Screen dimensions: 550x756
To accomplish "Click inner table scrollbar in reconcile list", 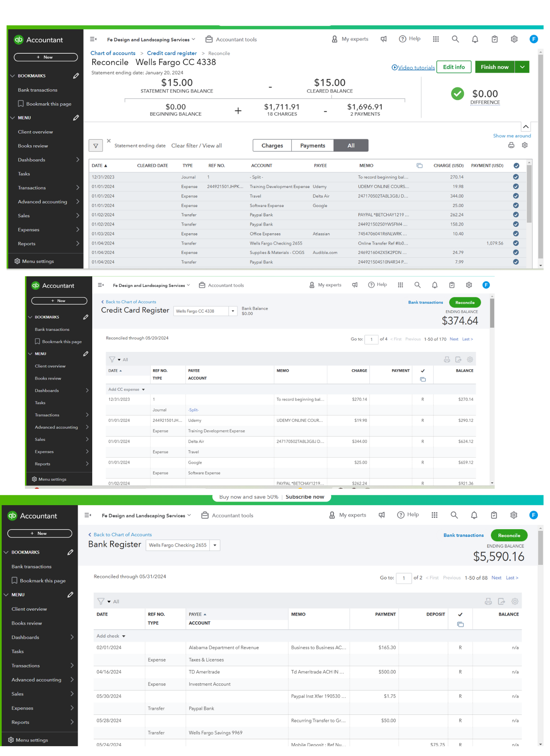I will coord(529,194).
